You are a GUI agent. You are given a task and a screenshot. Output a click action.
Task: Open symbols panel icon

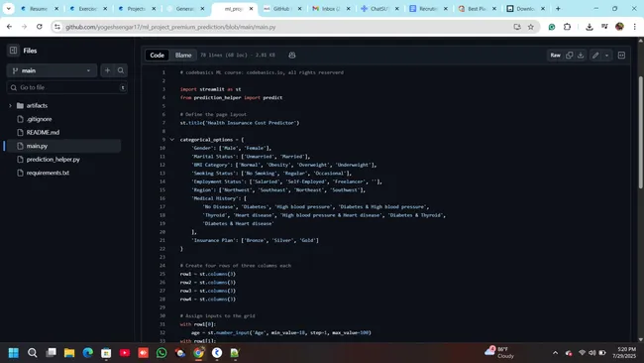pyautogui.click(x=621, y=56)
